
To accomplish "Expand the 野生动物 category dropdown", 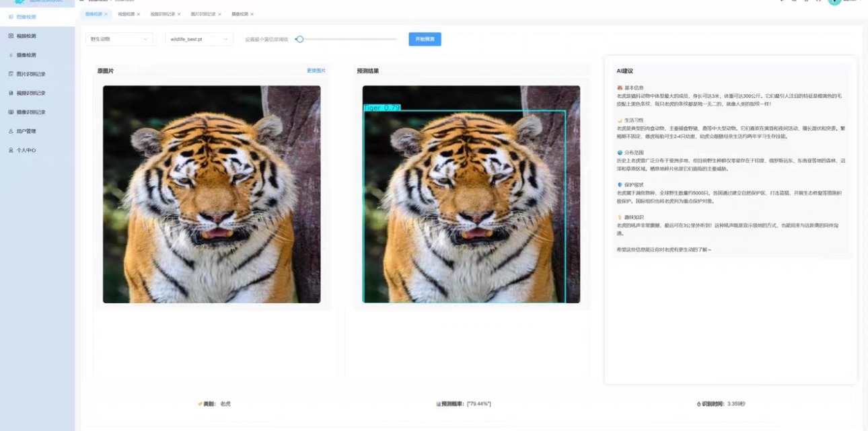I will 120,39.
